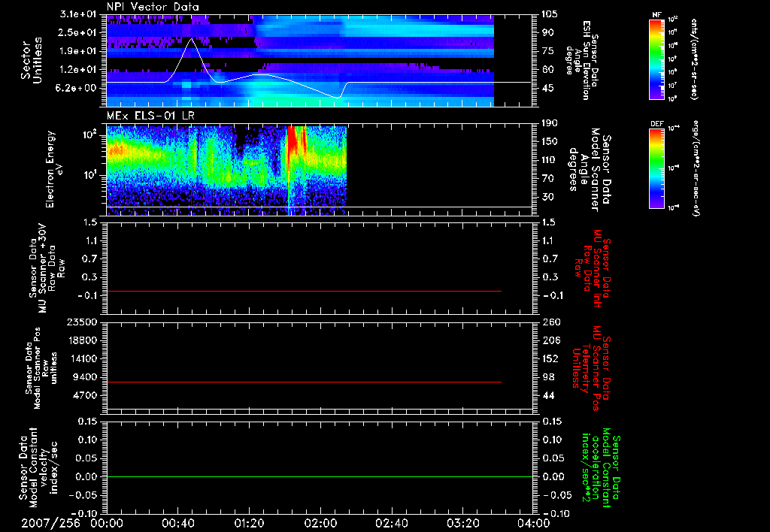Click the green "Model Constant acceleration" label
Viewport: 770px width, 532px height.
[x=600, y=469]
